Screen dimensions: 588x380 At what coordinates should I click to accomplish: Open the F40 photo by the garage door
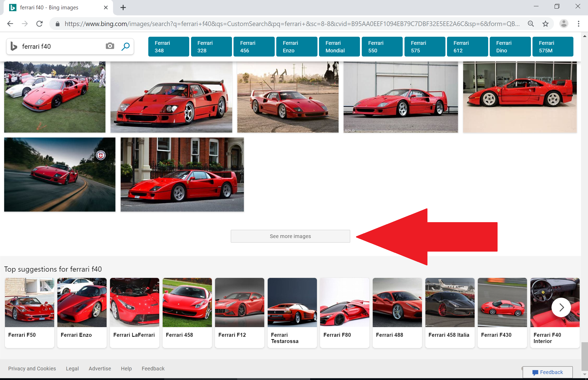(x=401, y=97)
